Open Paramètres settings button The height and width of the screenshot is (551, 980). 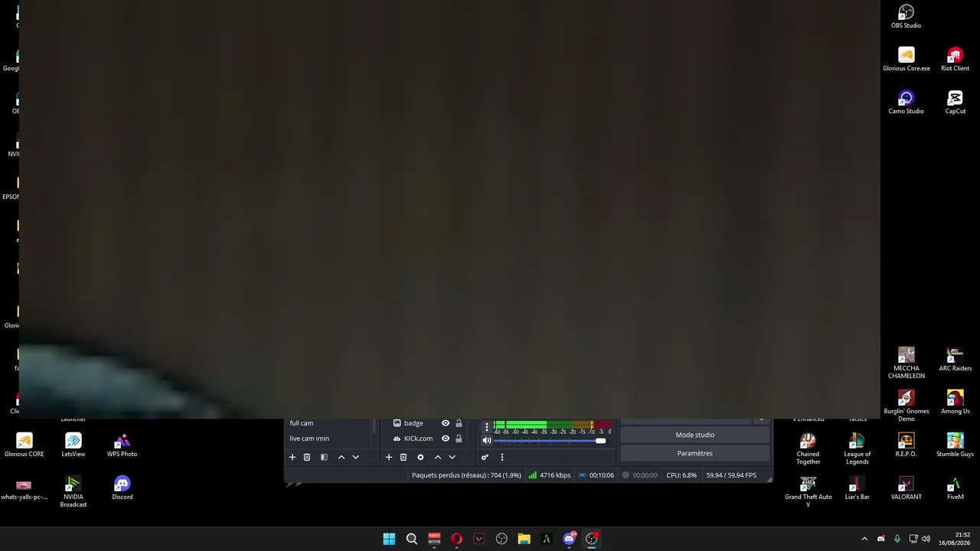(x=694, y=453)
